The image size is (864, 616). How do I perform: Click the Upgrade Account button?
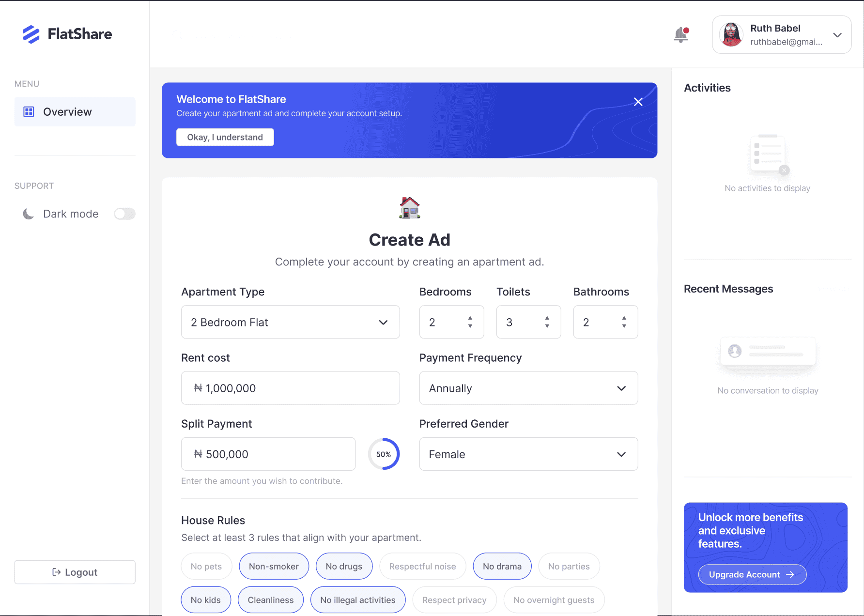click(752, 574)
